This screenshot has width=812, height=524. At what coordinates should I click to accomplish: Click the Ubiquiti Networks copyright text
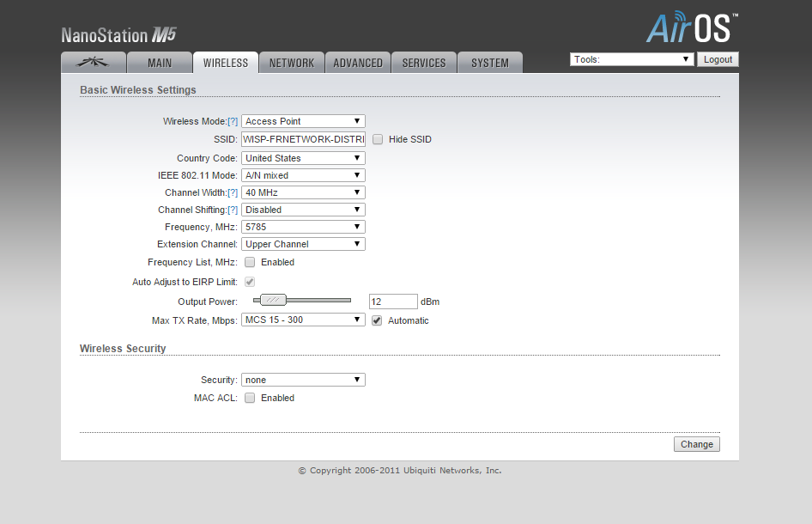pos(400,471)
